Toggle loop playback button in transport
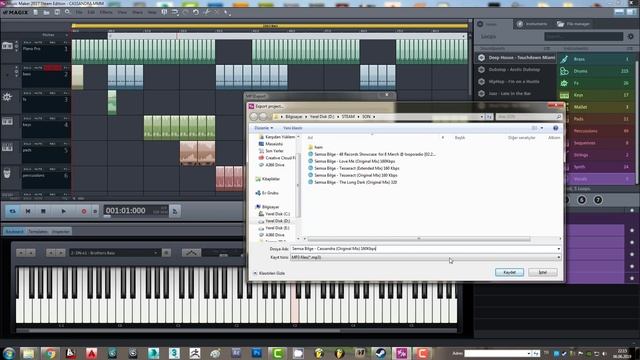 (12, 211)
